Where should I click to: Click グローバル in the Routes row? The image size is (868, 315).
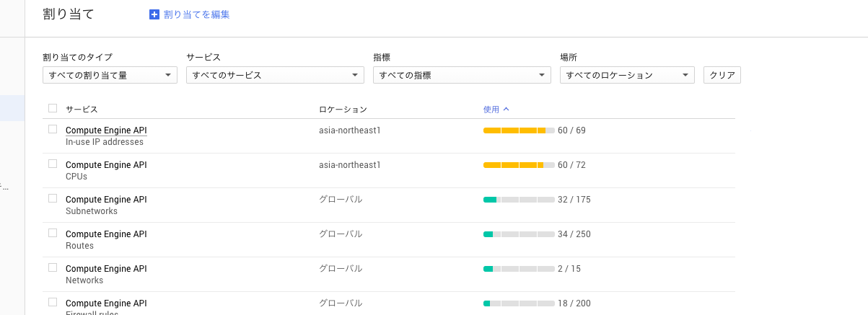(341, 234)
